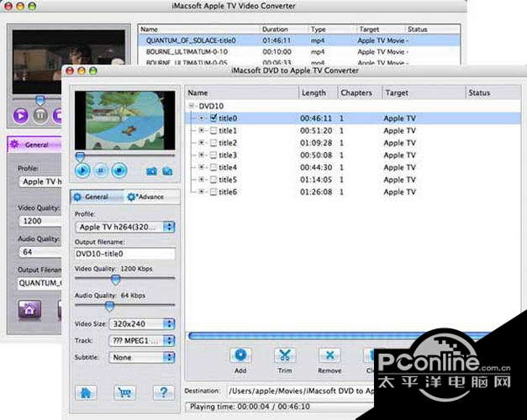Screen dimensions: 527x420
Task: Click the Audio Quality 64 field in Video Converter
Action: [40, 252]
